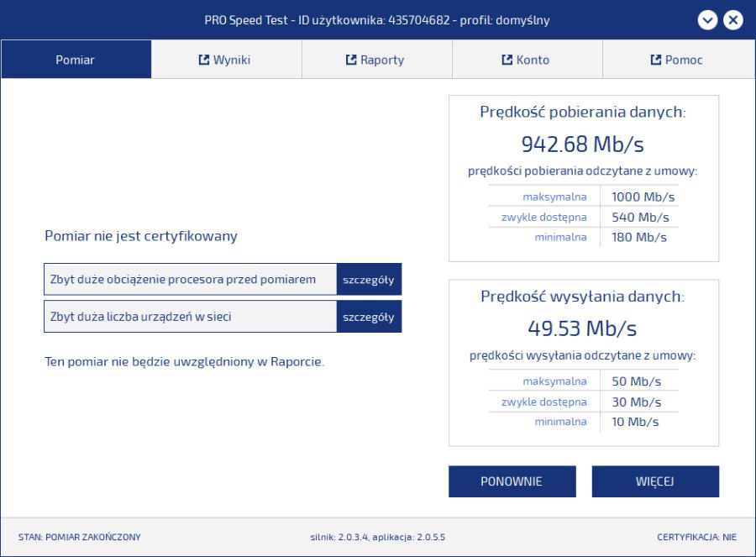This screenshot has height=557, width=756.
Task: Click the 10 Mb/s minimum upload value
Action: (x=635, y=422)
